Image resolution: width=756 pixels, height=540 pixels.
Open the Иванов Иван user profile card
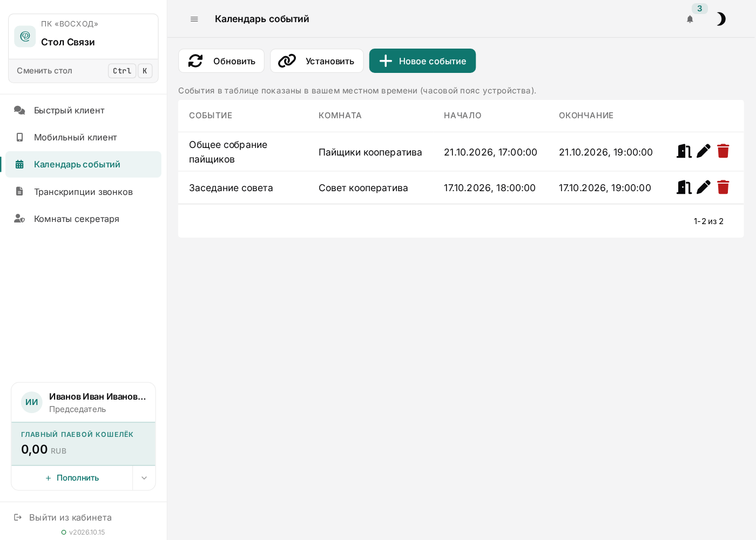click(84, 402)
